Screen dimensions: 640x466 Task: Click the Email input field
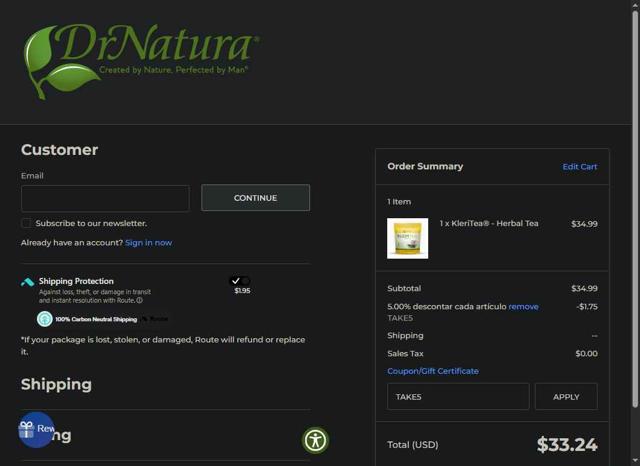tap(105, 199)
